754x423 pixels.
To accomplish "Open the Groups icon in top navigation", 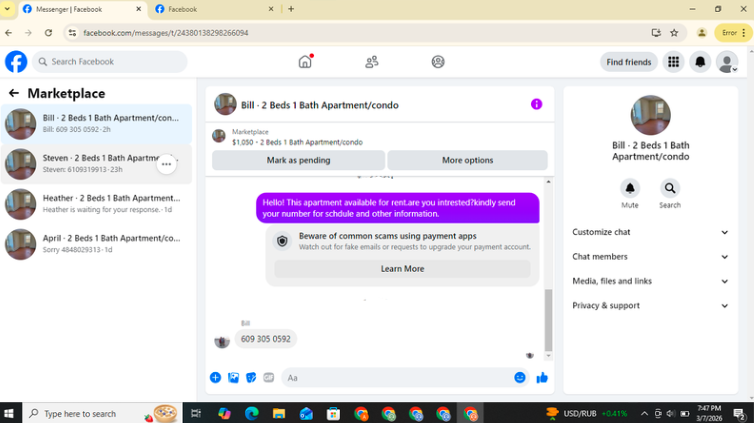I will [438, 62].
